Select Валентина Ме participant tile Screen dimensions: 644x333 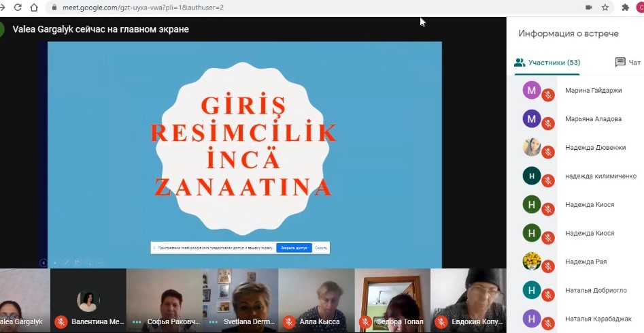[x=88, y=300]
